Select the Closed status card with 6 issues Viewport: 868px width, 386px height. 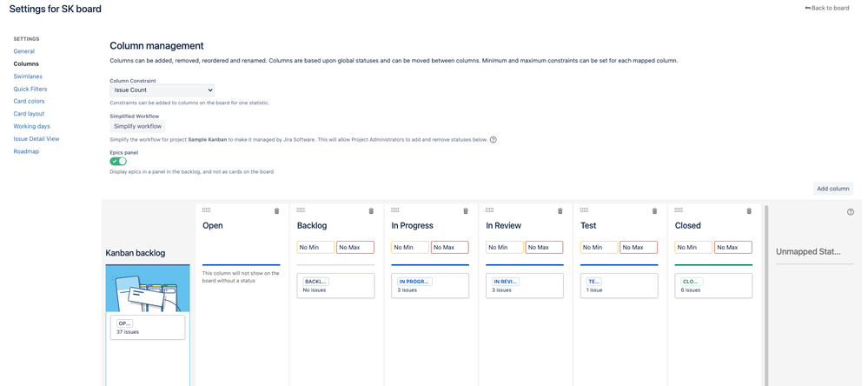713,286
